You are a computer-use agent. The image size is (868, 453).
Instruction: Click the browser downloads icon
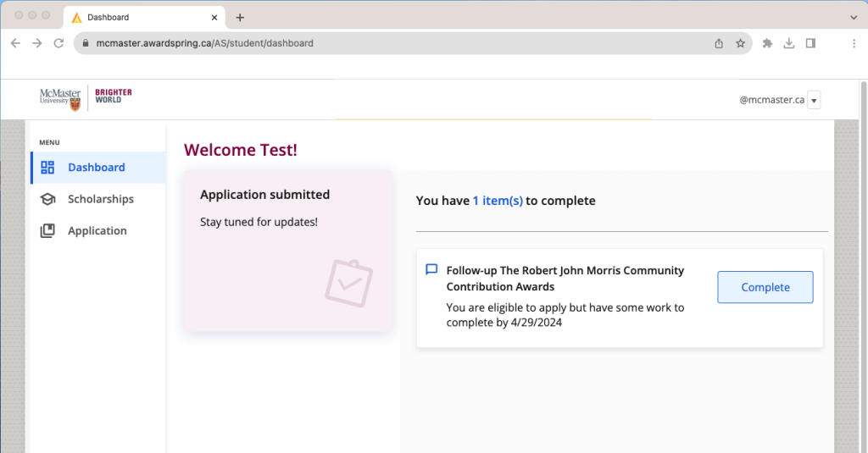[789, 43]
